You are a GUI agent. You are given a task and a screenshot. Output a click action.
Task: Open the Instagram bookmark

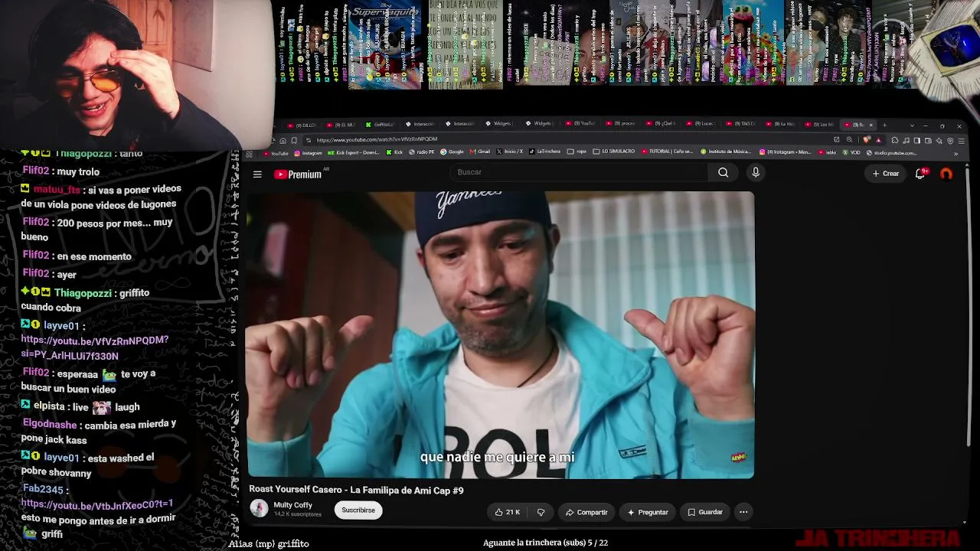pos(308,152)
